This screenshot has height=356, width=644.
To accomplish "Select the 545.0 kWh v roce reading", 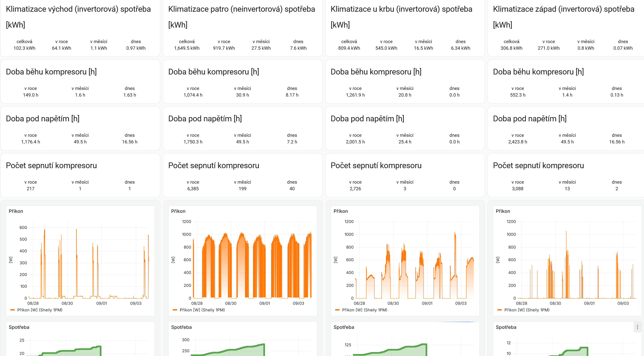I will tap(386, 48).
